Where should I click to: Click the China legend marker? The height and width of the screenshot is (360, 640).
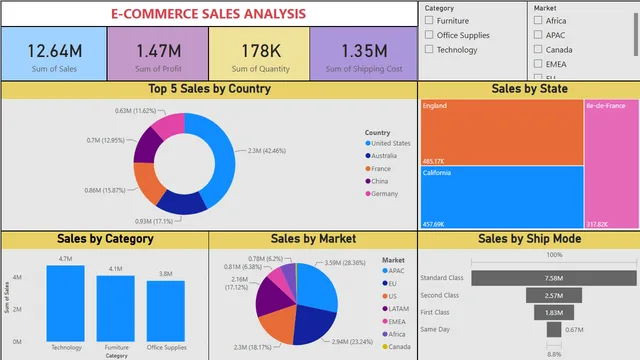click(x=368, y=181)
